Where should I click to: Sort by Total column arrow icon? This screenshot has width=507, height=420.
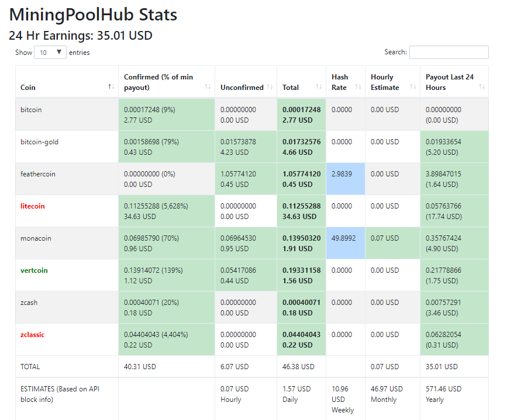click(x=319, y=87)
